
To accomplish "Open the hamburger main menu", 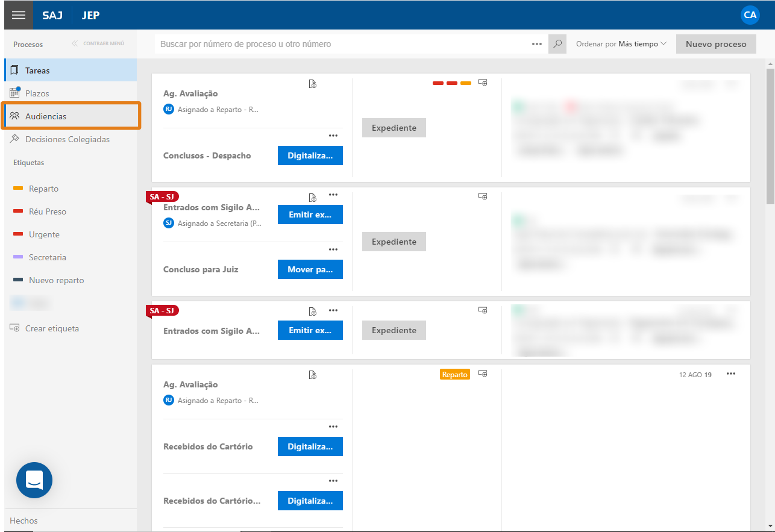I will [19, 15].
